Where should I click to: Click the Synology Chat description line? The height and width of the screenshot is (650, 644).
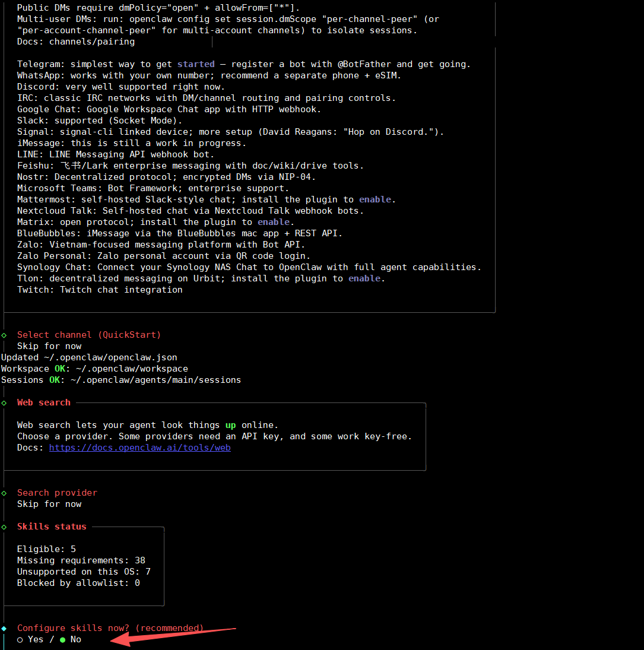(x=249, y=267)
